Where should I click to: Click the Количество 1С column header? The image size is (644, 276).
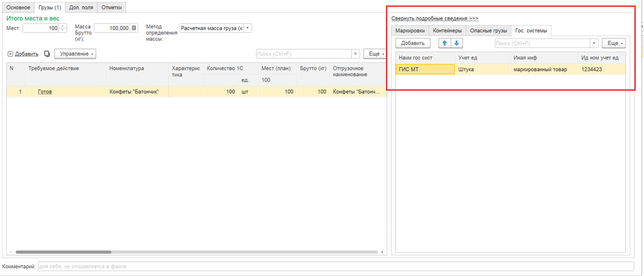pyautogui.click(x=231, y=69)
